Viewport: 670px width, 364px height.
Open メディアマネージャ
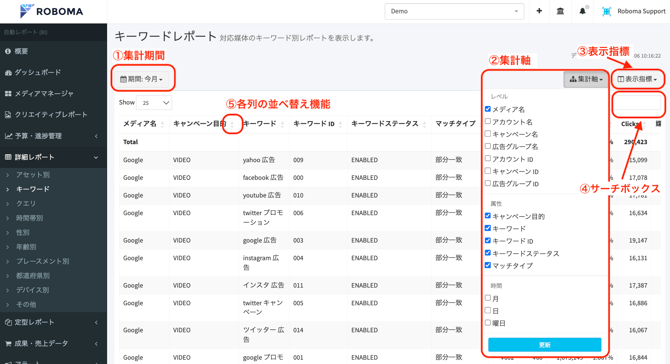(x=39, y=94)
